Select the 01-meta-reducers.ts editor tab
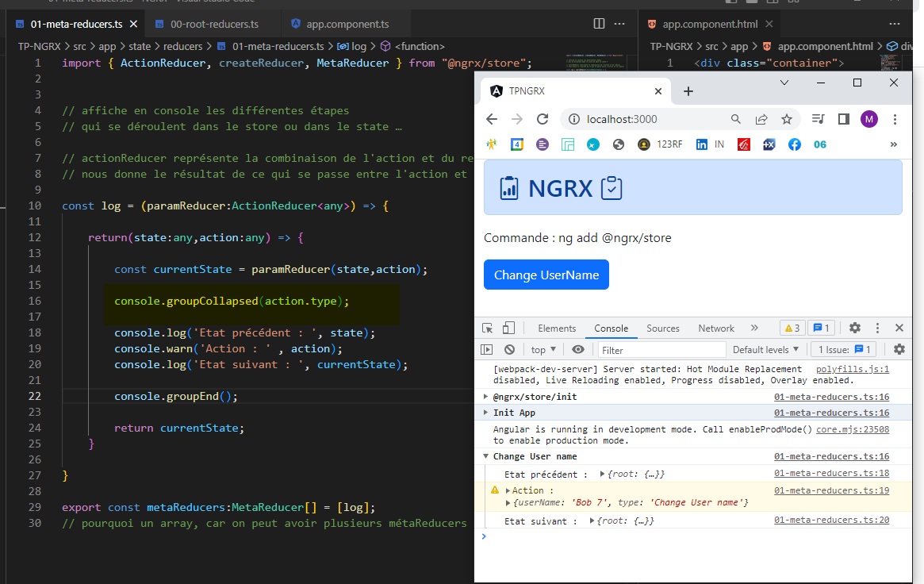This screenshot has height=584, width=924. (x=77, y=24)
